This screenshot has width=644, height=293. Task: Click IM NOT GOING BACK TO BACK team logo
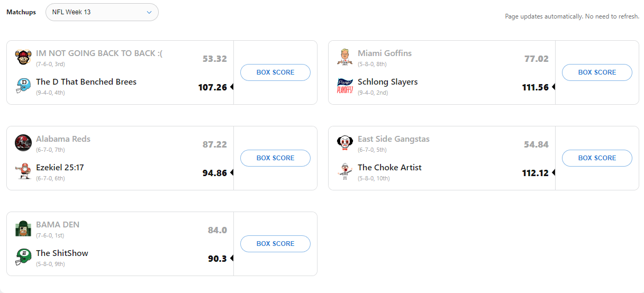(x=23, y=57)
